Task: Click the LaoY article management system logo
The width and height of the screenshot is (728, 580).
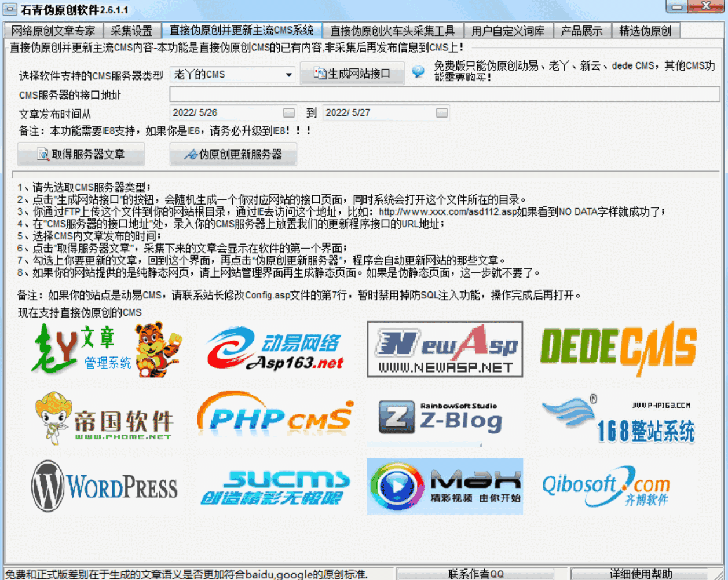Action: tap(108, 349)
